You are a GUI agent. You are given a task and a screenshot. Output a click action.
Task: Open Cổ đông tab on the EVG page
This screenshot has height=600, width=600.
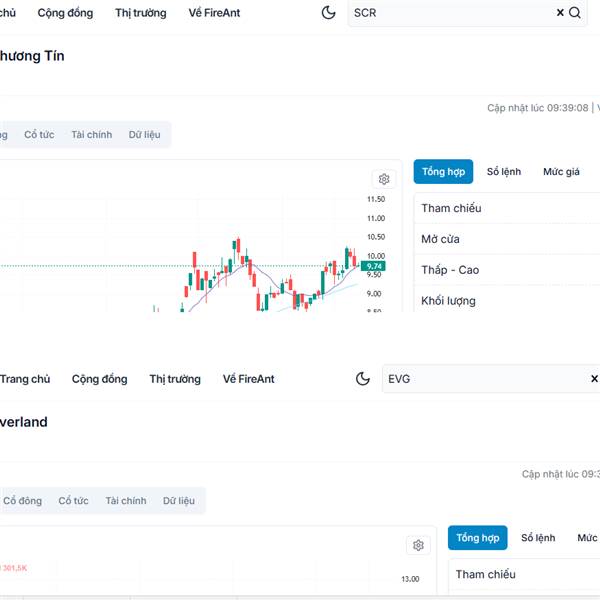point(22,501)
